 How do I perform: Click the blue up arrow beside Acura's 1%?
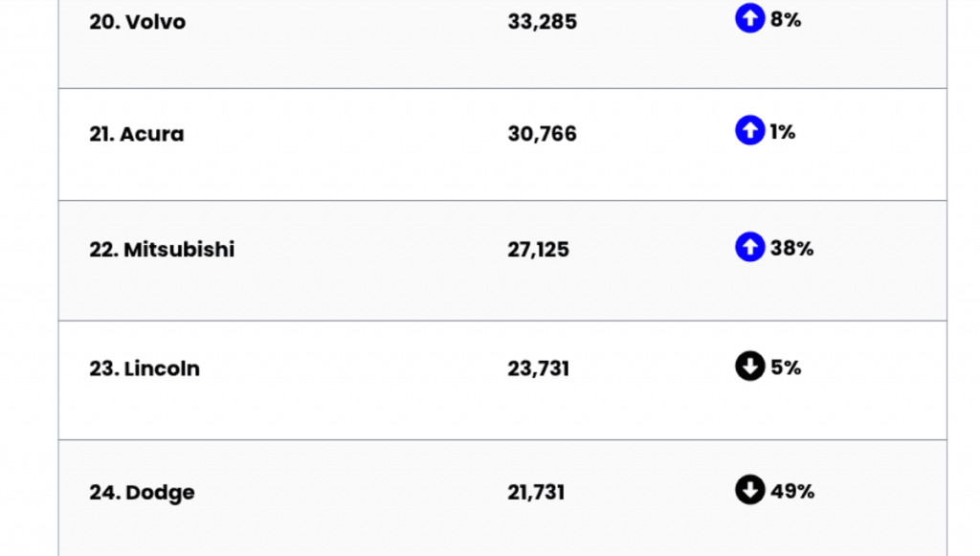tap(749, 131)
